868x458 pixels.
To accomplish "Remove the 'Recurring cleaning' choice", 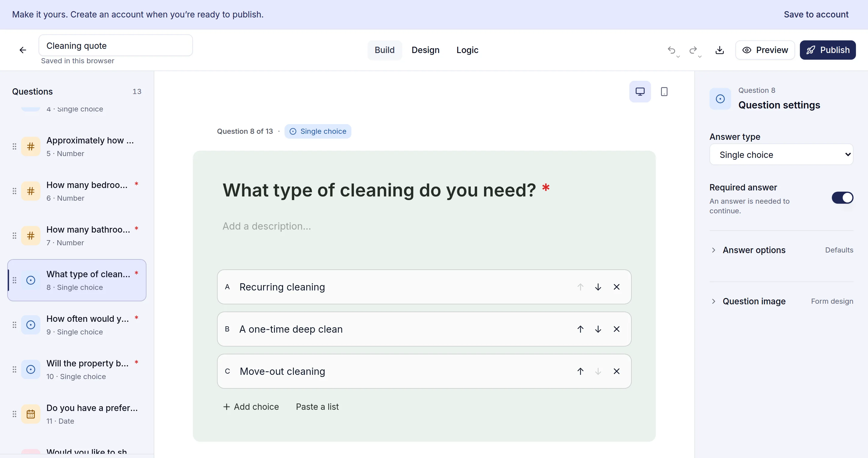I will [617, 287].
